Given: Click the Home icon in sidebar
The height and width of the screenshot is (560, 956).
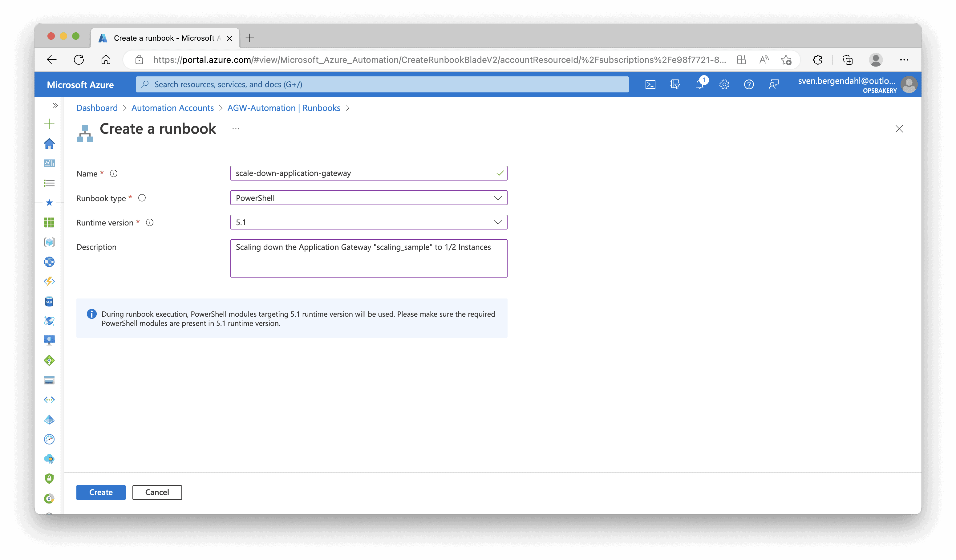Looking at the screenshot, I should click(x=49, y=144).
